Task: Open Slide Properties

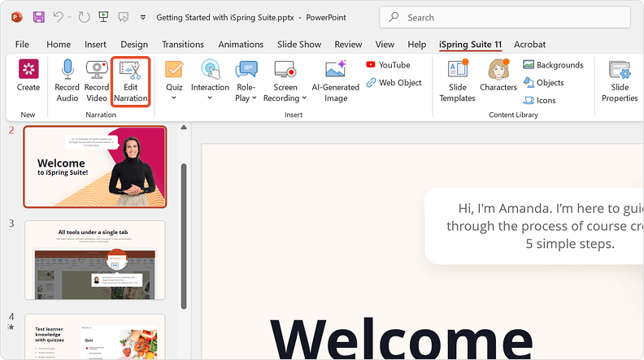Action: (620, 80)
